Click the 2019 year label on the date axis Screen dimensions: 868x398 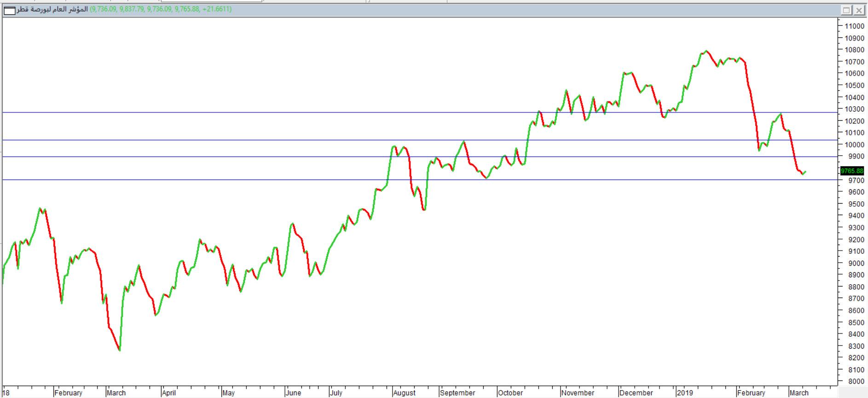click(685, 393)
